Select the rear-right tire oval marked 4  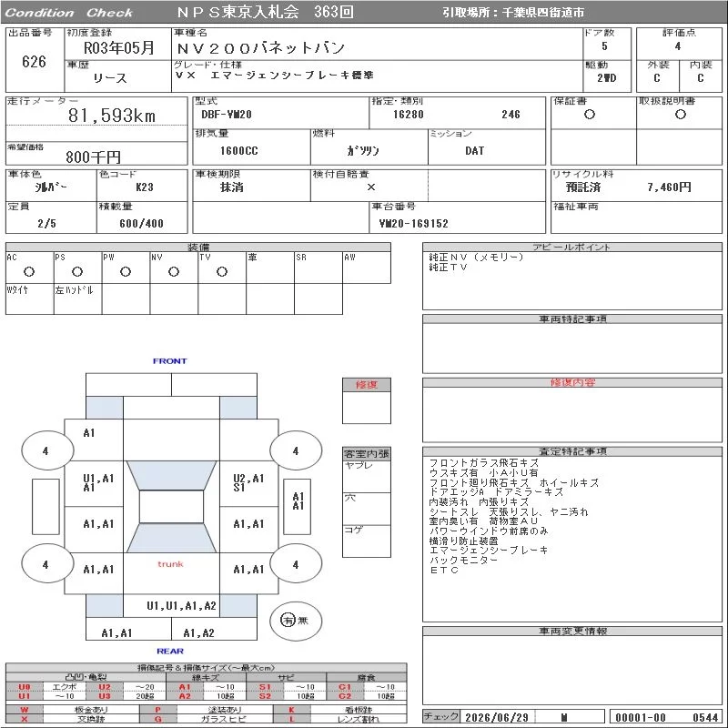coord(296,564)
